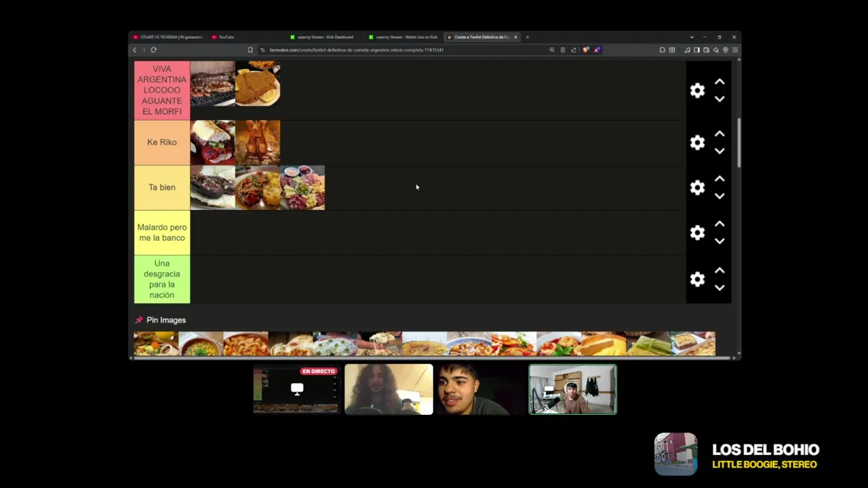Open settings gear for Malardo tier row

697,232
